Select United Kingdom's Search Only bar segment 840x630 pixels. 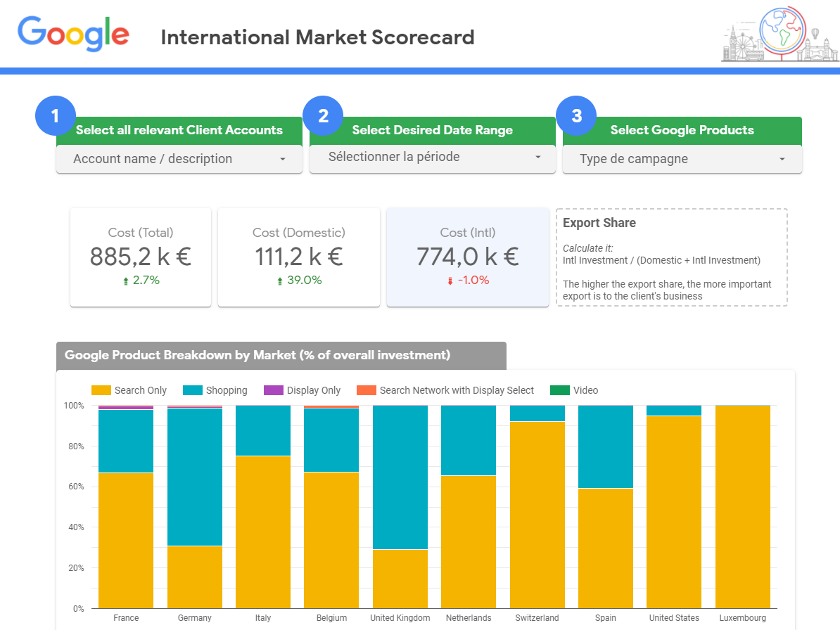point(400,579)
